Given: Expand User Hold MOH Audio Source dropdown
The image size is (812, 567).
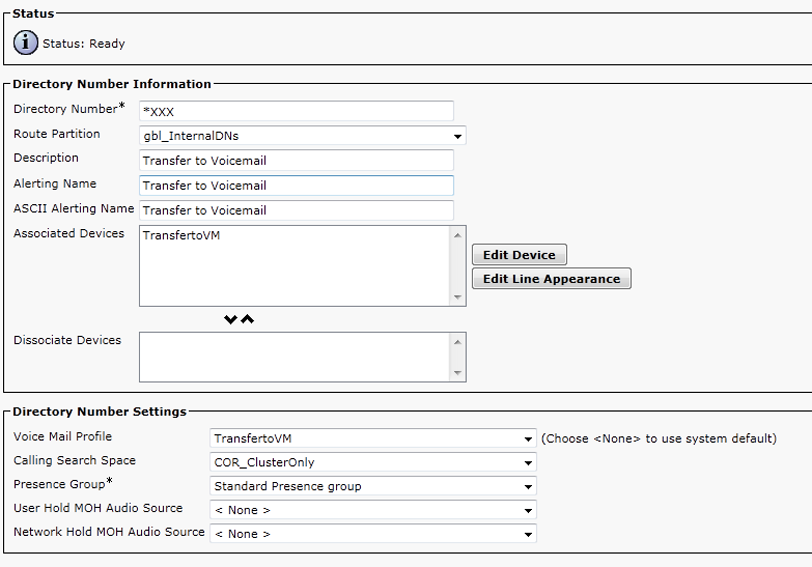Looking at the screenshot, I should [374, 510].
